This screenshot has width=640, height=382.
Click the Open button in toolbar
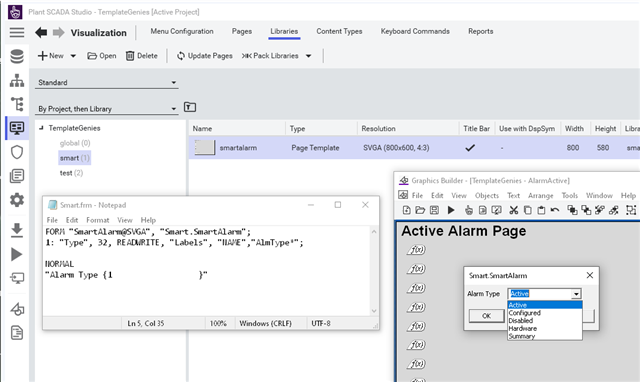(102, 56)
